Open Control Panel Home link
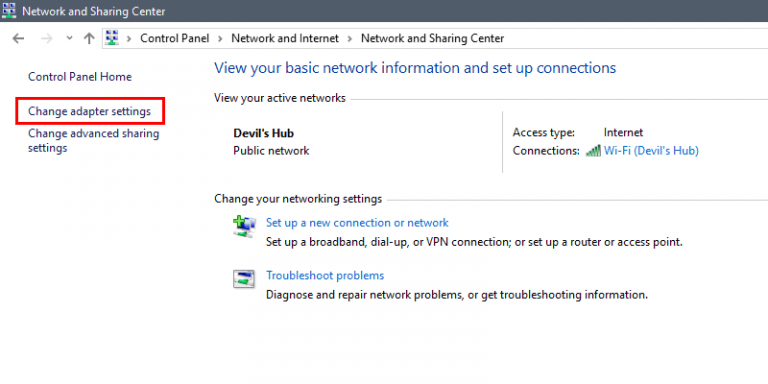The image size is (768, 384). coord(80,77)
